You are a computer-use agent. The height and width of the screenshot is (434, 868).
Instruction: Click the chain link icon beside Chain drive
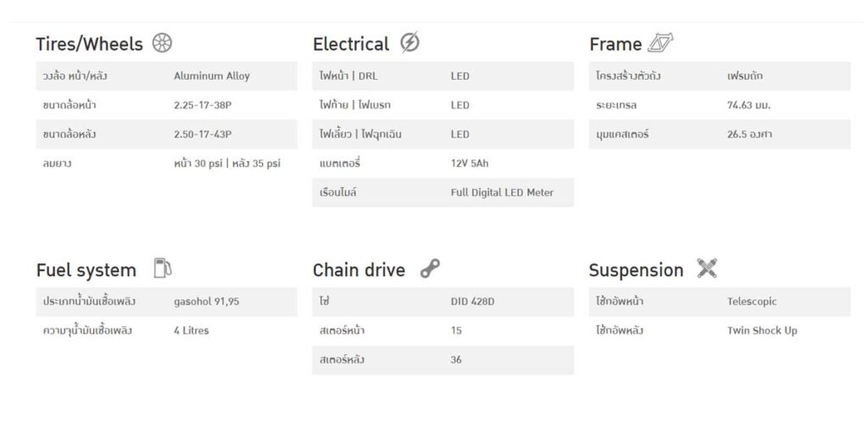[430, 269]
